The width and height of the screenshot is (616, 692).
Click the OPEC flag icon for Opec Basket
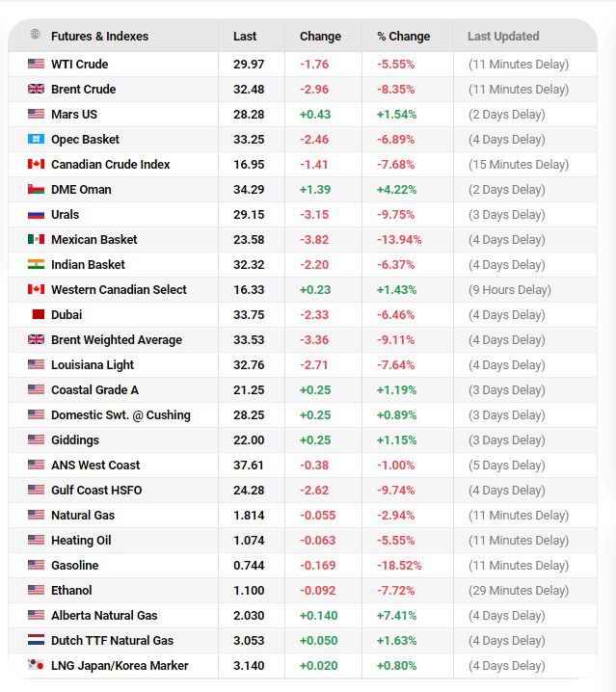tap(36, 139)
